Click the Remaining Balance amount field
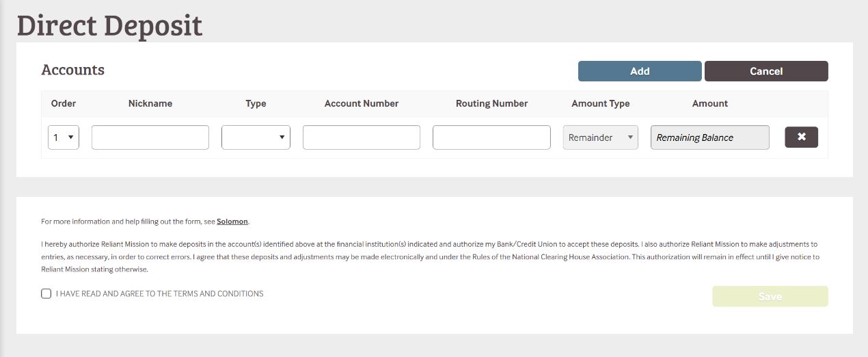The height and width of the screenshot is (357, 868). pos(709,137)
